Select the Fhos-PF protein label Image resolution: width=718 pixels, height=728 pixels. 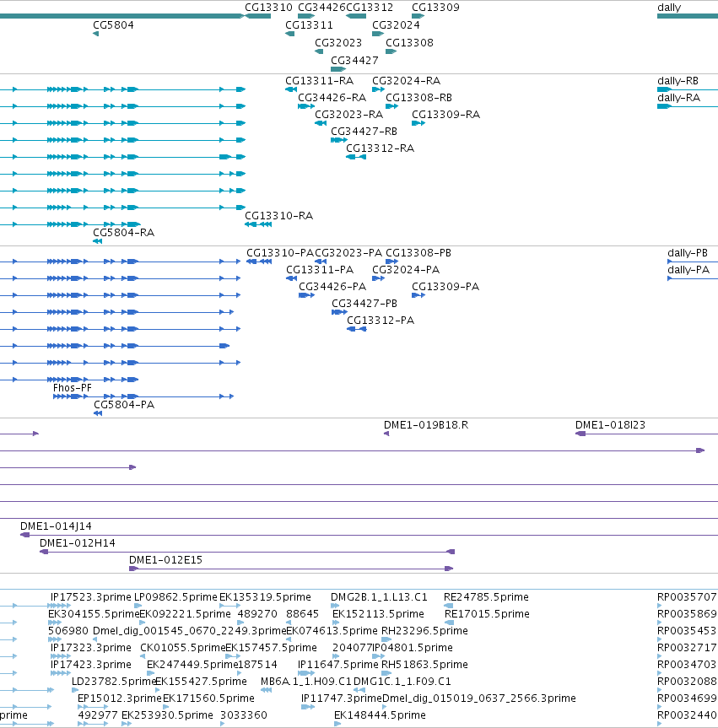click(73, 388)
